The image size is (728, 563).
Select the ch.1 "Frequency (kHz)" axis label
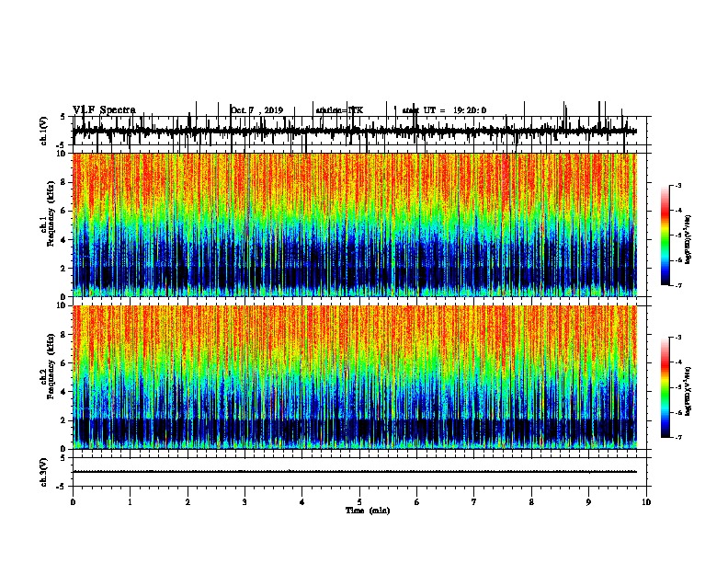click(x=51, y=214)
